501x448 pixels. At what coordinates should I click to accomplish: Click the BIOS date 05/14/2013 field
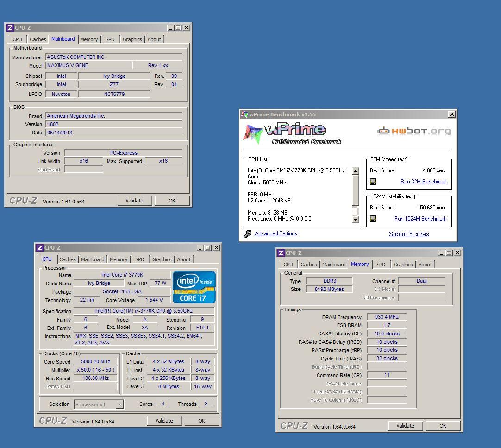coord(114,133)
